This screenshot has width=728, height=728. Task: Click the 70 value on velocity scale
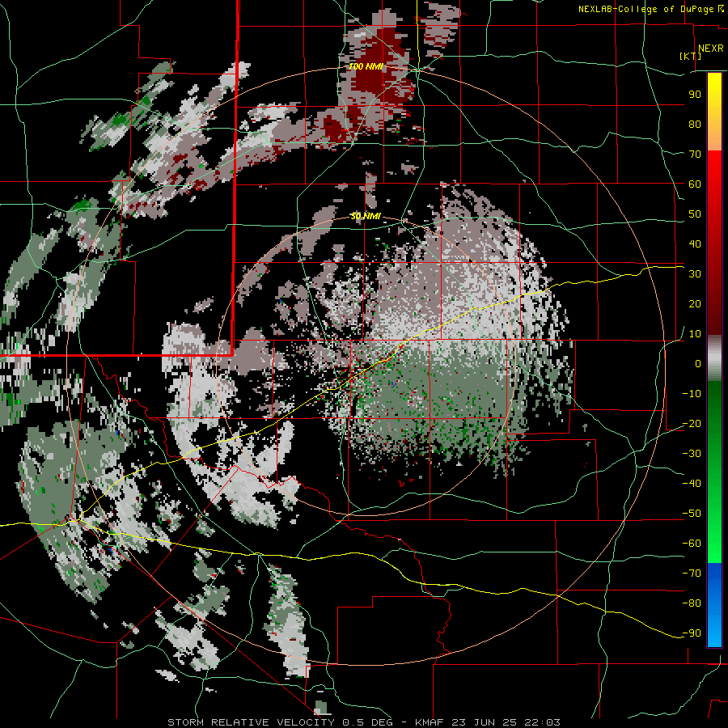pyautogui.click(x=695, y=154)
